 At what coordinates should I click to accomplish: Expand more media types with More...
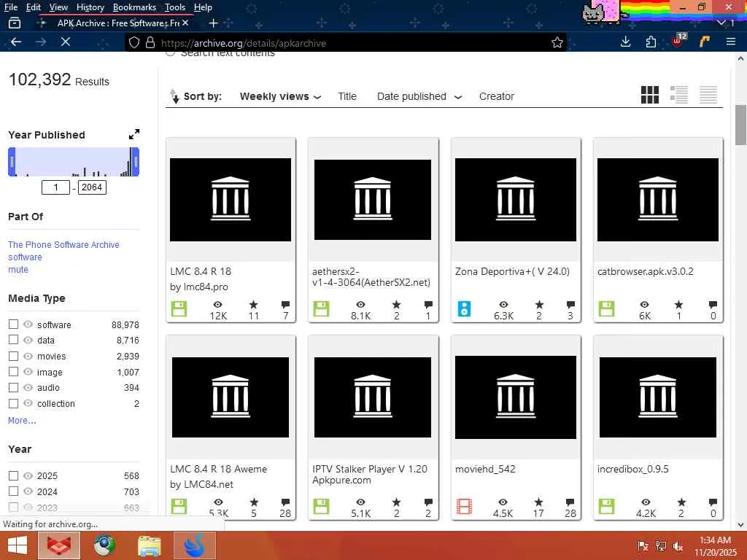pyautogui.click(x=22, y=421)
